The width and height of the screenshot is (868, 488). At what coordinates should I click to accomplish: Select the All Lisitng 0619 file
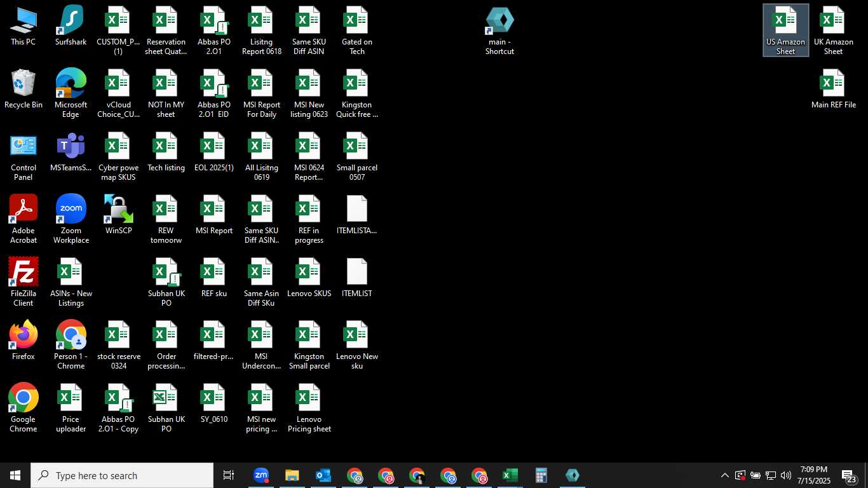pos(261,157)
